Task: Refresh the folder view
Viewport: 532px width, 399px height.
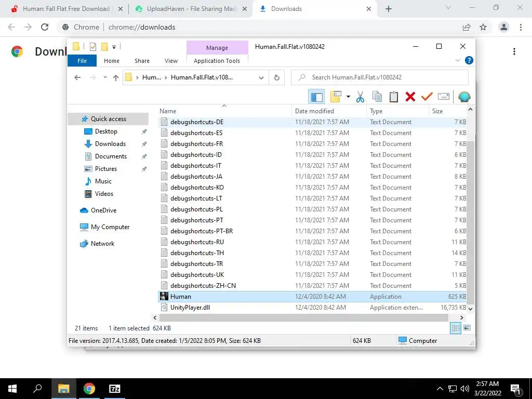Action: click(277, 78)
